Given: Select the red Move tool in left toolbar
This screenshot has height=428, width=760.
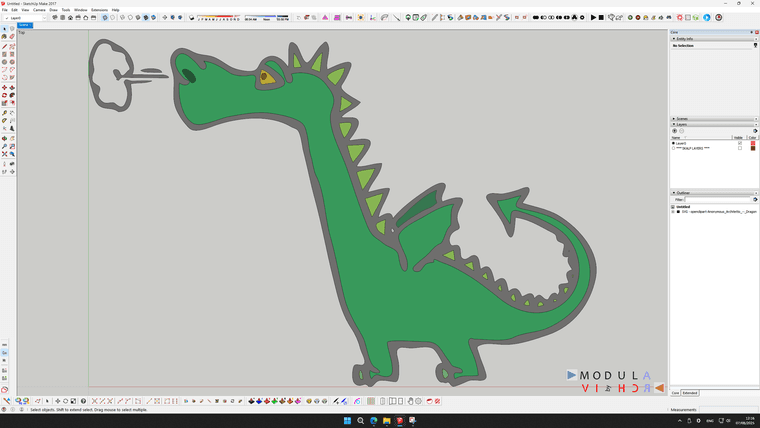Looking at the screenshot, I should coord(4,88).
